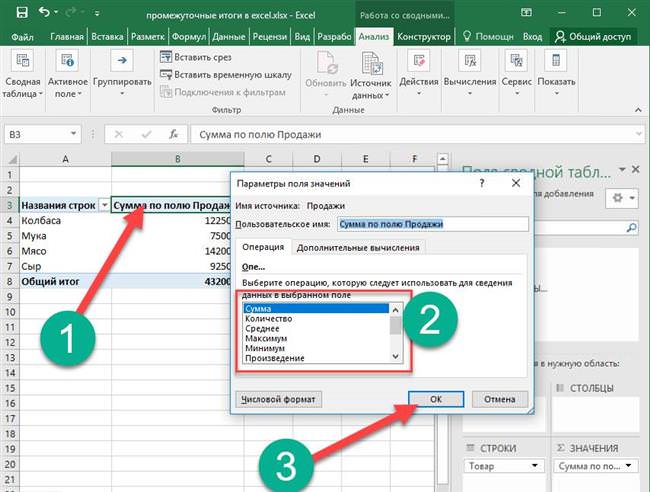Close the Параметры поля значений dialog
The height and width of the screenshot is (492, 650).
(x=516, y=183)
